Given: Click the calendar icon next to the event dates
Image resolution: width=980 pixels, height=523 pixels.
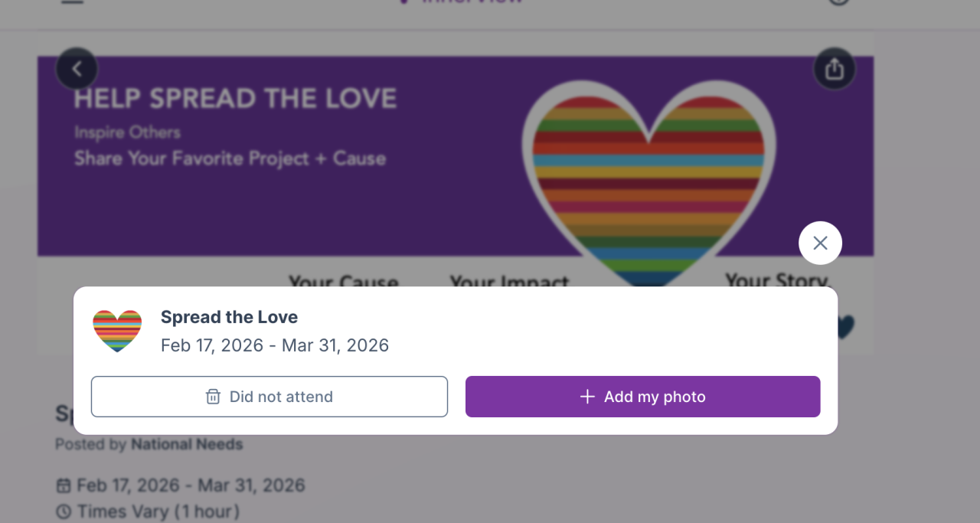Looking at the screenshot, I should pos(64,485).
